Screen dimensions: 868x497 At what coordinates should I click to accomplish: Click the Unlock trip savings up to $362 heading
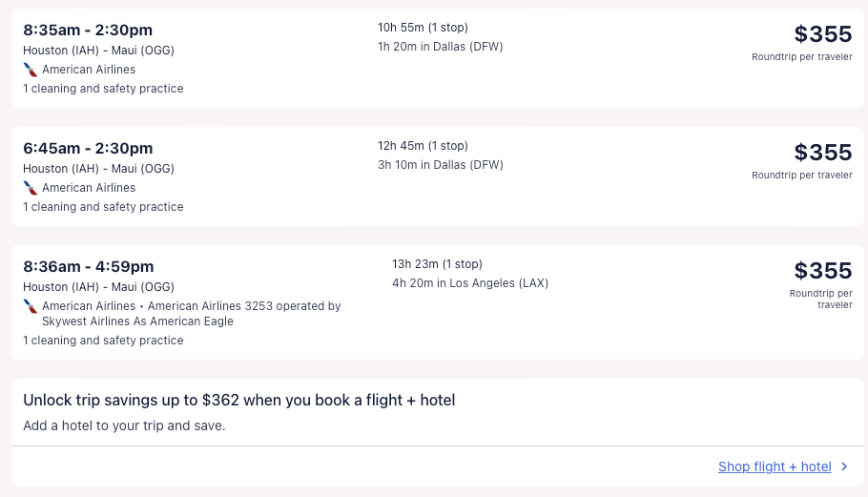238,401
